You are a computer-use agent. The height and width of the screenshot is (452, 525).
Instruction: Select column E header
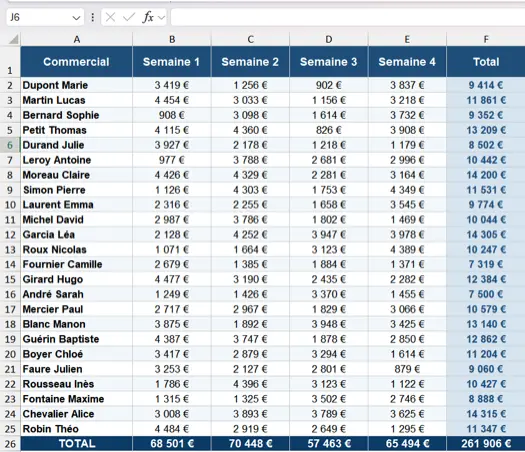[x=407, y=40]
